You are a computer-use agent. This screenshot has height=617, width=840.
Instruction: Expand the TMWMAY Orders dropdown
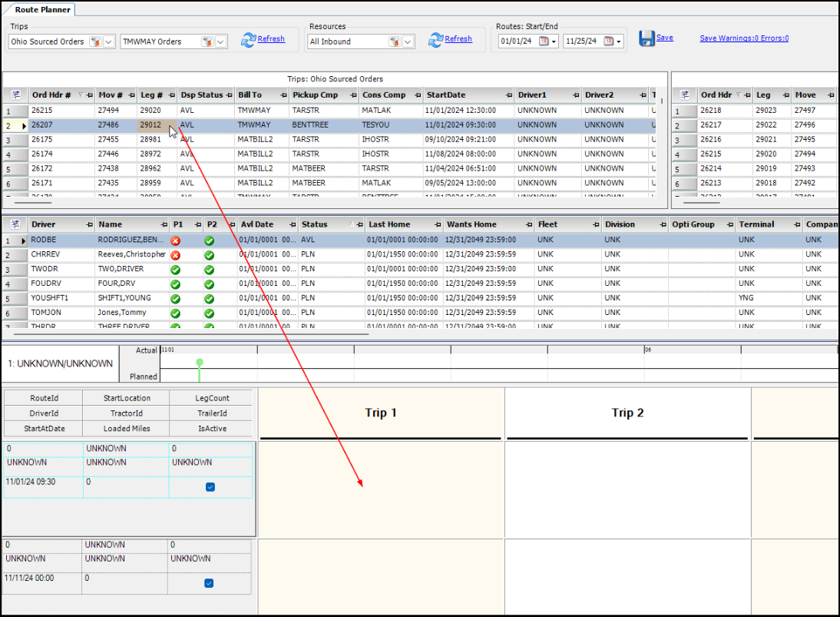pyautogui.click(x=220, y=41)
